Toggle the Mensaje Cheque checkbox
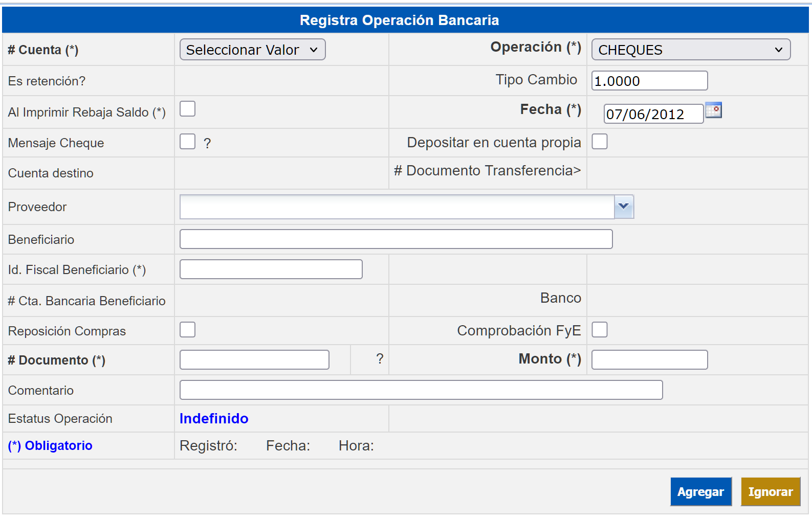 [x=188, y=142]
